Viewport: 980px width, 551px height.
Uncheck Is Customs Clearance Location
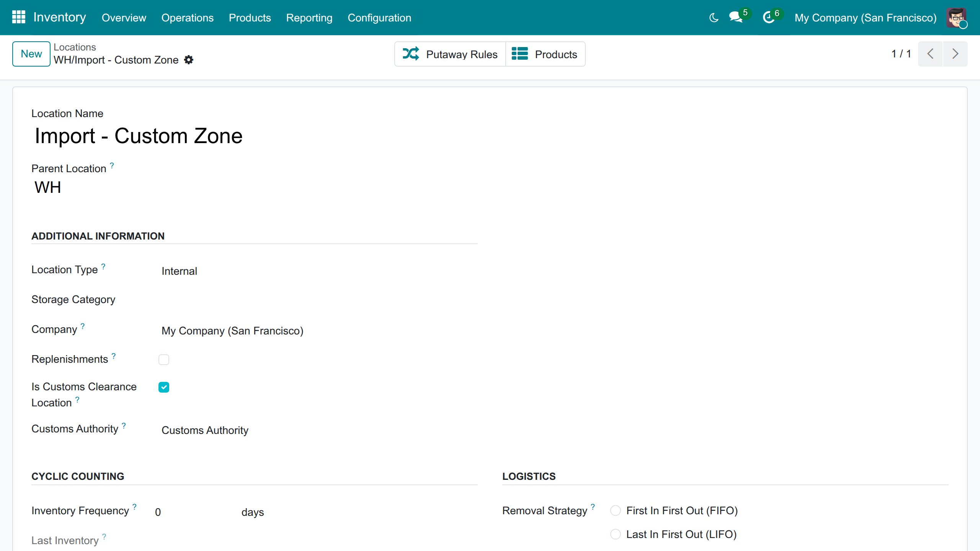(164, 387)
